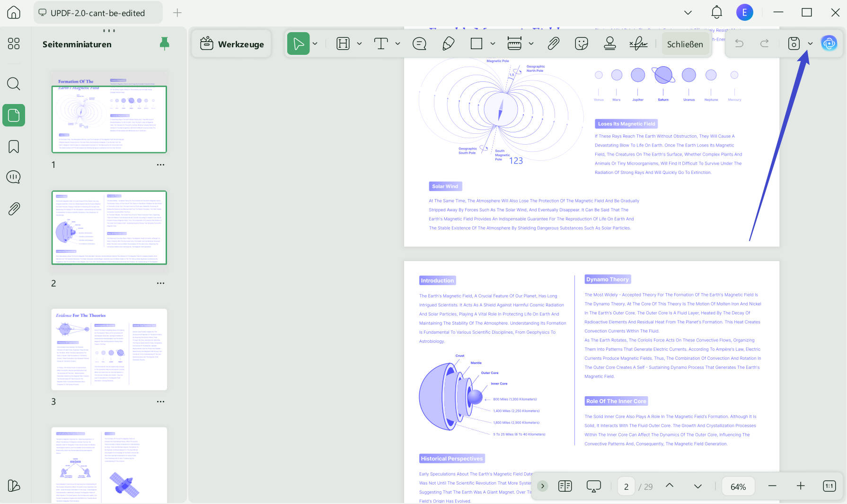This screenshot has height=504, width=847.
Task: Click the 64% zoom level field
Action: click(738, 486)
